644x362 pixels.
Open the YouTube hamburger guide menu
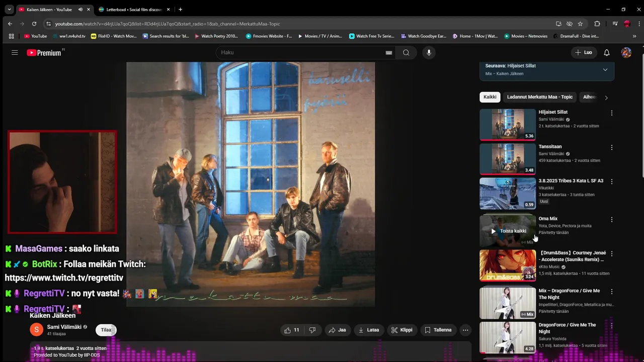click(15, 52)
